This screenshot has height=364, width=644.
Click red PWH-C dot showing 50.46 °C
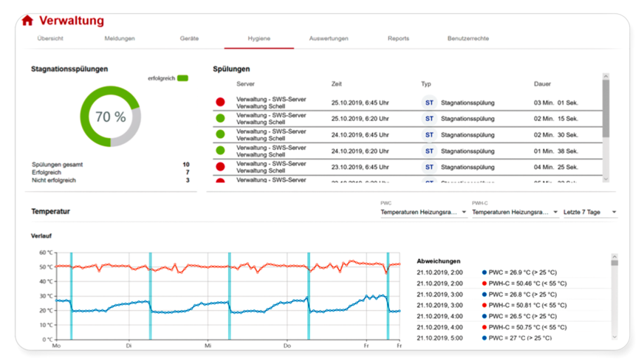pyautogui.click(x=484, y=283)
